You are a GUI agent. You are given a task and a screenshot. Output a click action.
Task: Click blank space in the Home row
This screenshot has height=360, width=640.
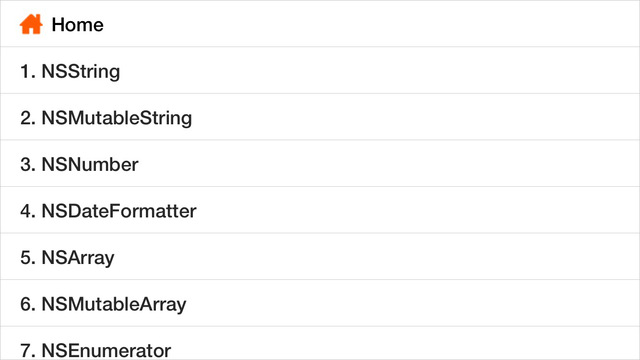[367, 24]
